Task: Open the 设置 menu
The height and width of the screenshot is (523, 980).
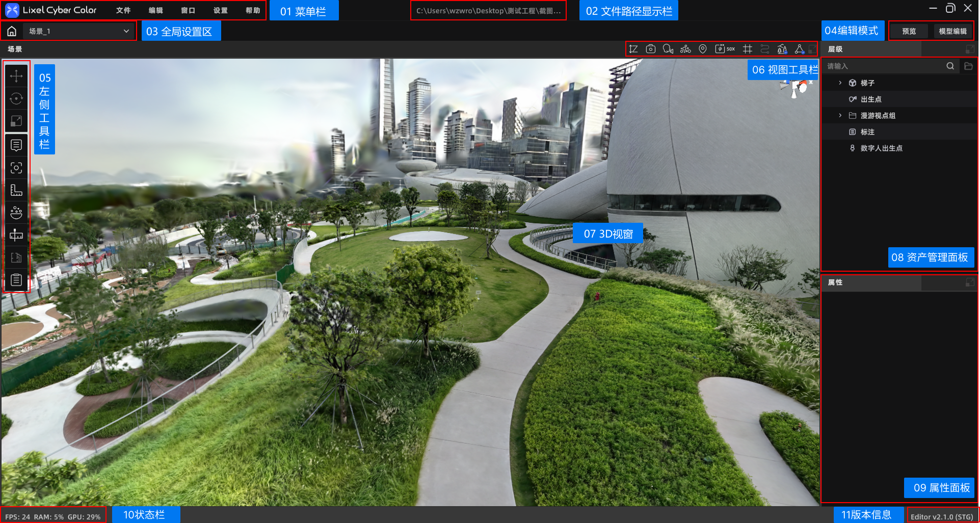Action: (221, 10)
